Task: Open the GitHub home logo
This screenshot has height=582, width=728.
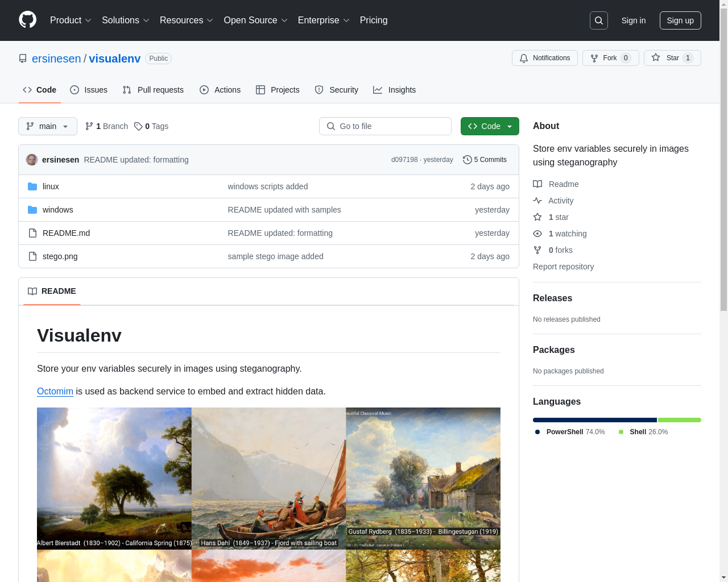Action: [x=28, y=20]
